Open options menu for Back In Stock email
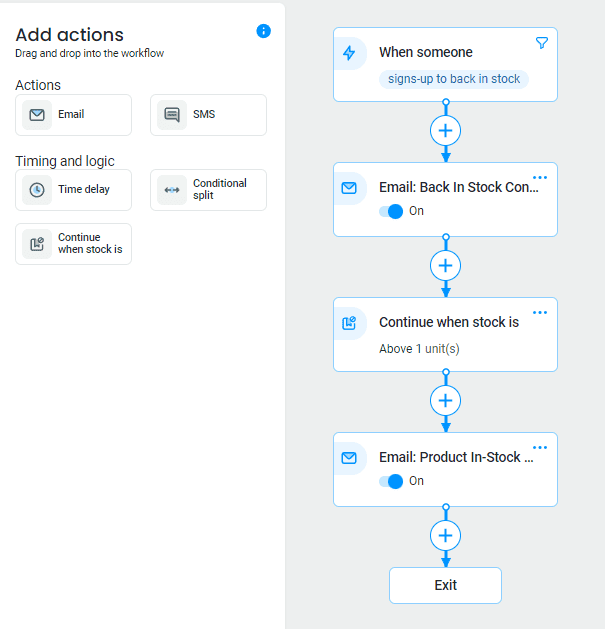This screenshot has width=605, height=629. point(540,178)
